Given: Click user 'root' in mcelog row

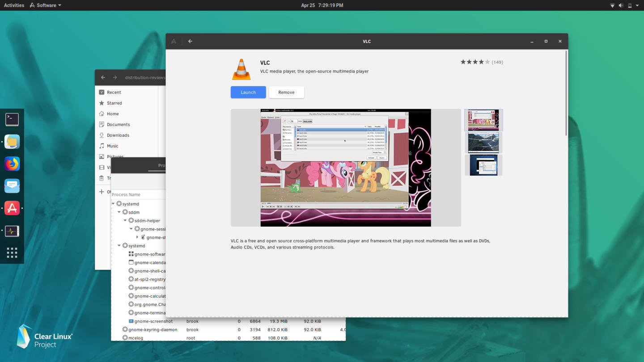Looking at the screenshot, I should (x=191, y=338).
